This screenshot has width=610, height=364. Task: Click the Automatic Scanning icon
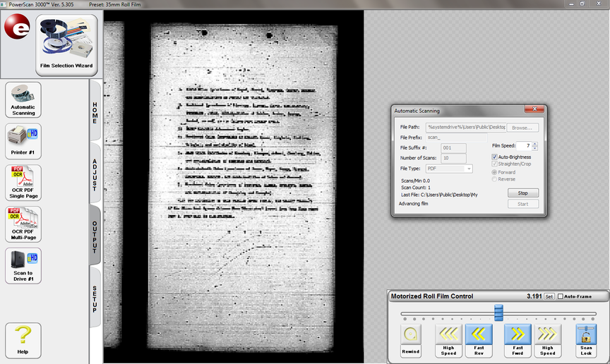pyautogui.click(x=23, y=99)
